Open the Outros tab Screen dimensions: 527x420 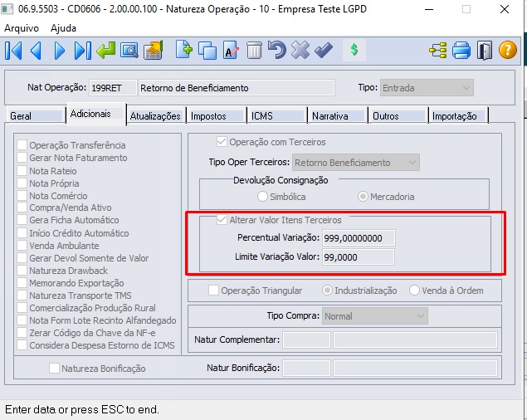click(x=398, y=115)
